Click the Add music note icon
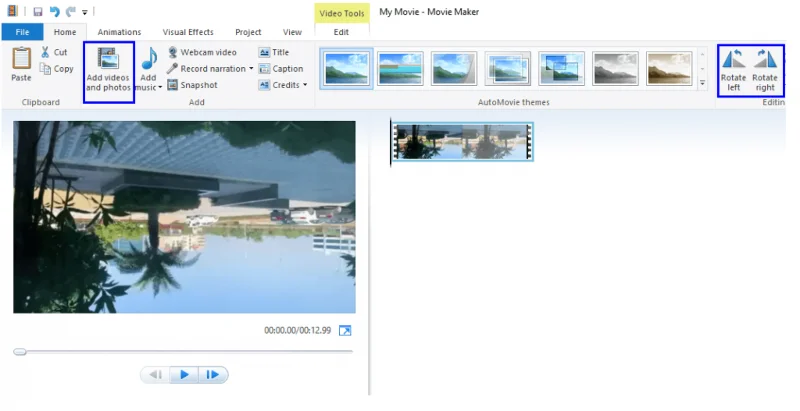The width and height of the screenshot is (800, 411). [149, 60]
